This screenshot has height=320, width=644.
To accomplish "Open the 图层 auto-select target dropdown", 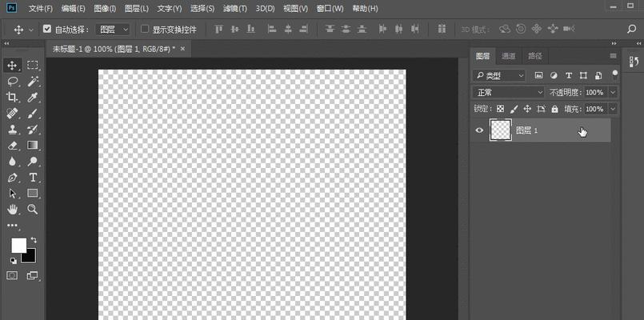I will [x=113, y=29].
